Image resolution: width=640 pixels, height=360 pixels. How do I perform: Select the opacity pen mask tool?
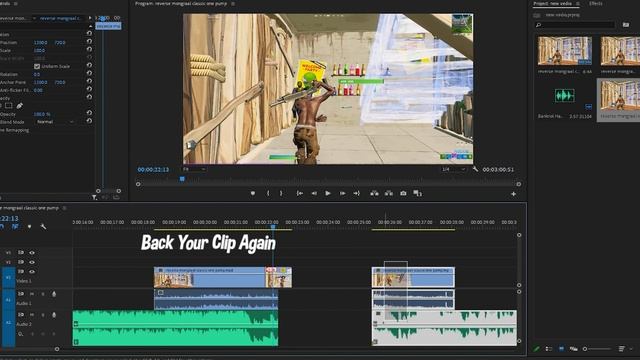click(20, 106)
